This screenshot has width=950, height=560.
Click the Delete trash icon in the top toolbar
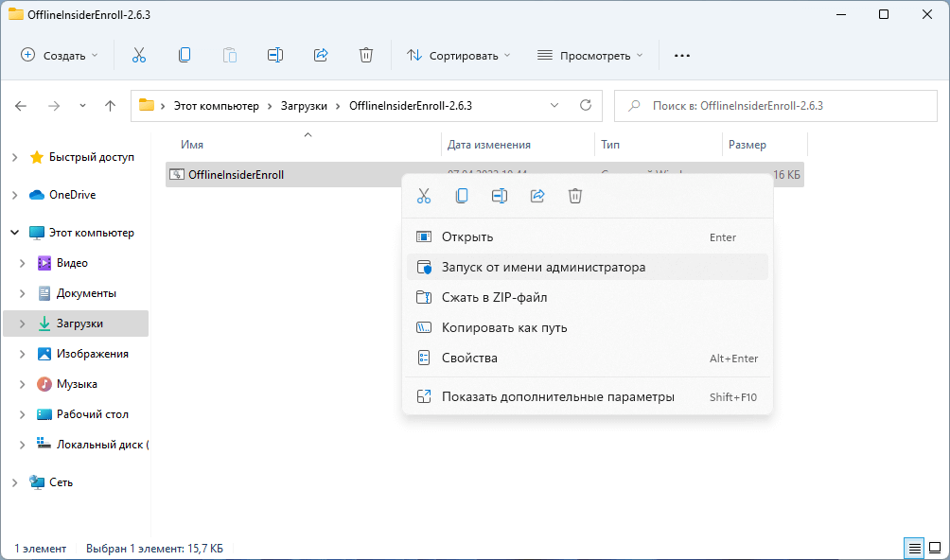[366, 55]
